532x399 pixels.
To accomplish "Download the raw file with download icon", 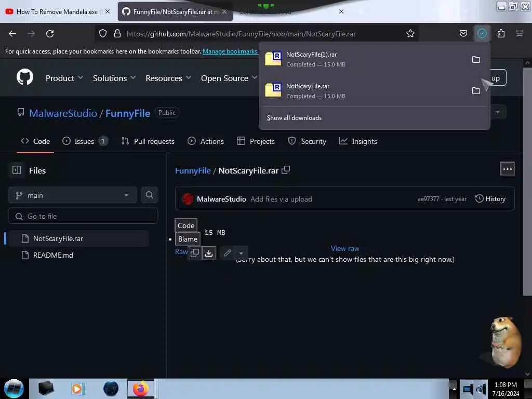I will [x=209, y=253].
